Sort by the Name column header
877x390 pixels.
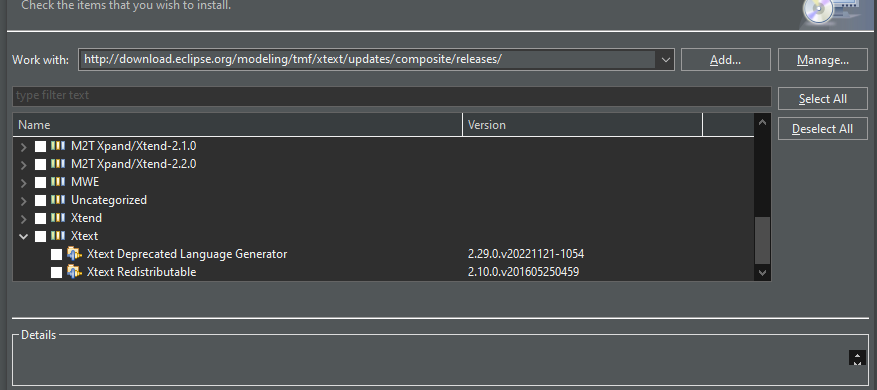pyautogui.click(x=238, y=125)
